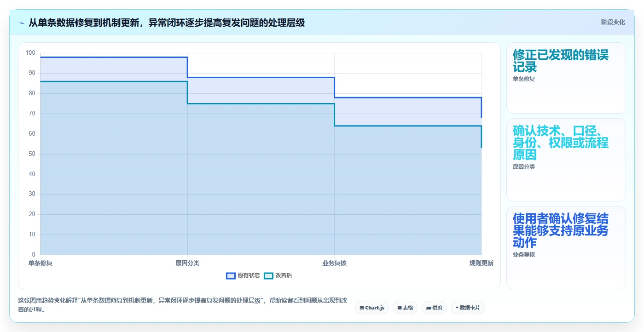Click the 100 y-axis value

tap(30, 53)
